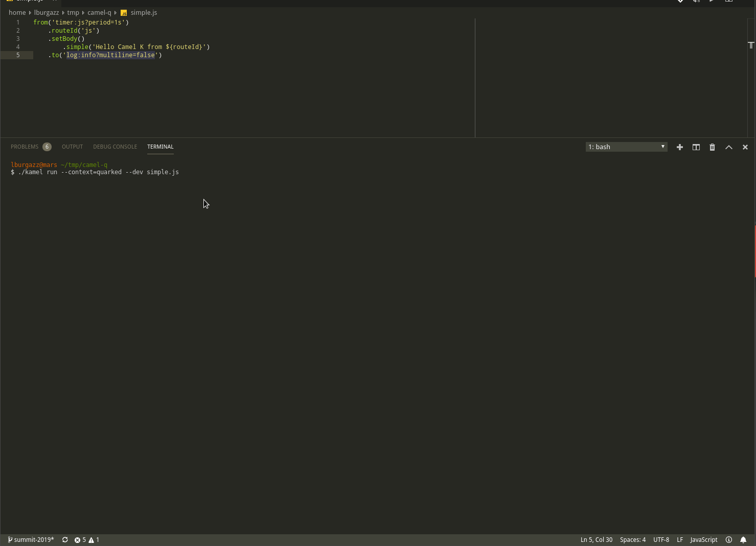
Task: Change indentation via Spaces: 4 in status bar
Action: coord(633,539)
